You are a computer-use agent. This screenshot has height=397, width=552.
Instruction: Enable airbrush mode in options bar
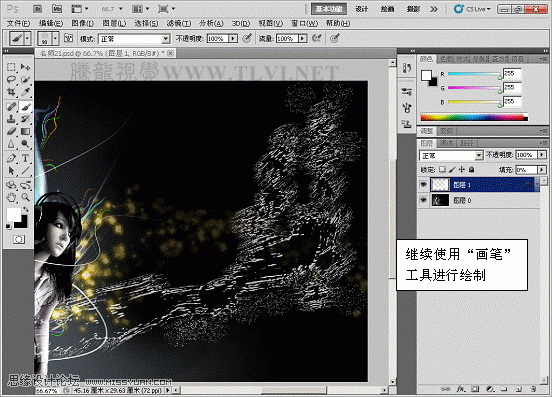[x=316, y=38]
